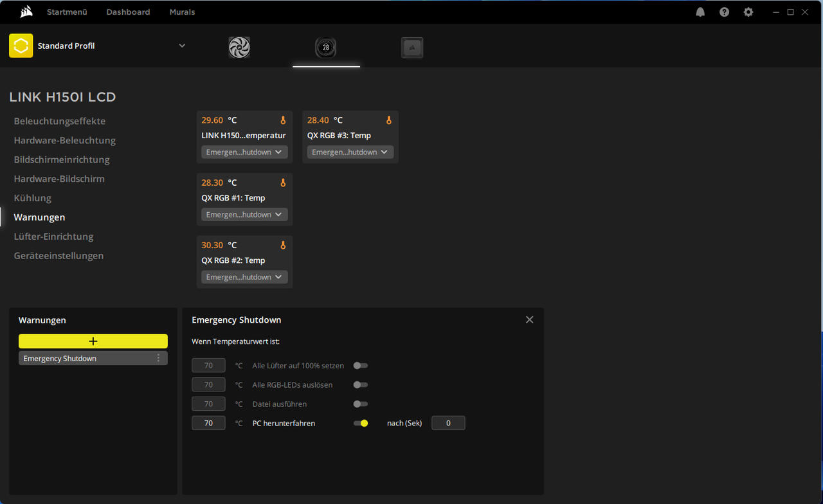The image size is (823, 504).
Task: Close the Emergency Shutdown panel
Action: point(529,319)
